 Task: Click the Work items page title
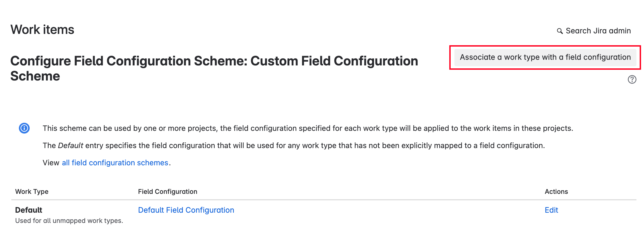tap(42, 30)
